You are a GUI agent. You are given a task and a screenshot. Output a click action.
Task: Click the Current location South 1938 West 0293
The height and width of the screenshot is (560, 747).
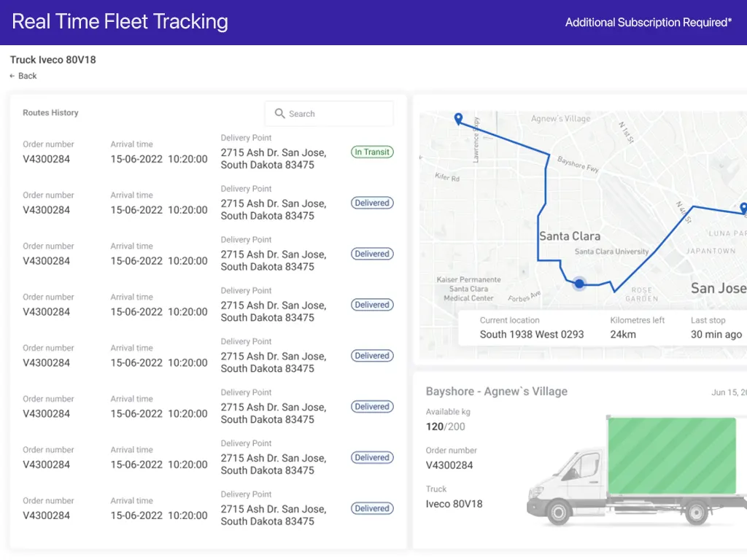531,335
